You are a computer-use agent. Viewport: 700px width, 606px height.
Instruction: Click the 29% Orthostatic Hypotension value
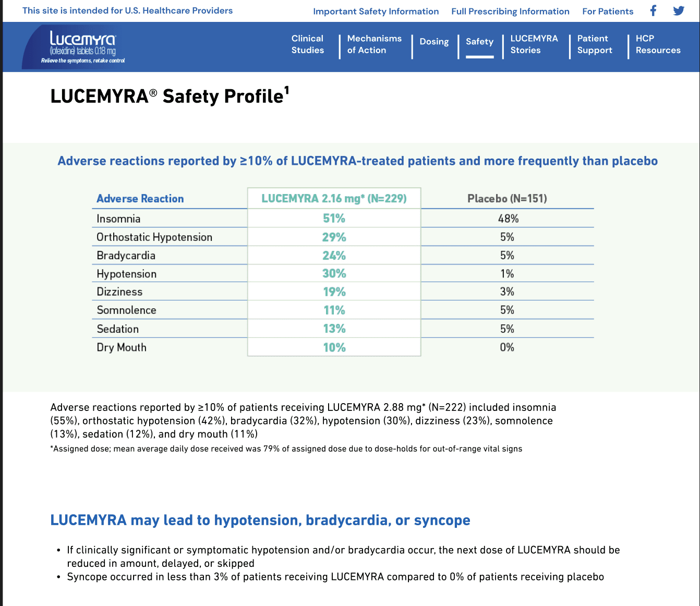click(x=334, y=237)
